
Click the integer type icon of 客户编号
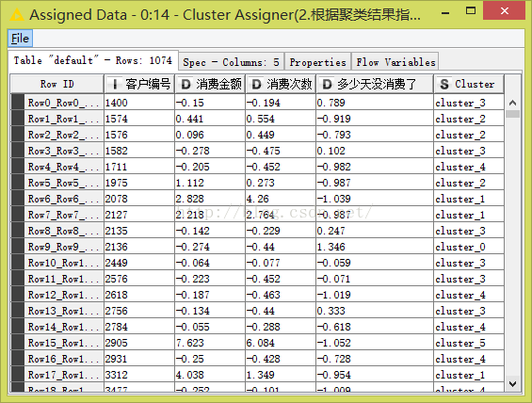pos(115,84)
